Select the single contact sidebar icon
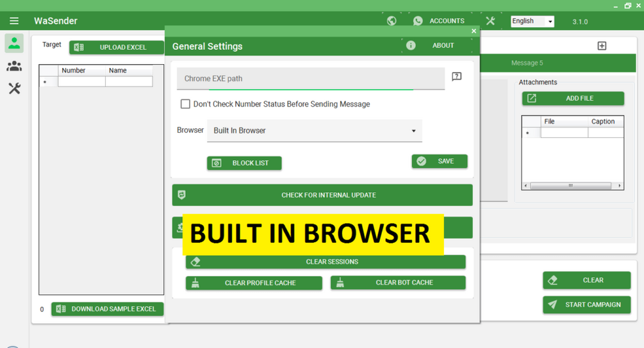Screen dimensions: 644x348 pyautogui.click(x=14, y=43)
